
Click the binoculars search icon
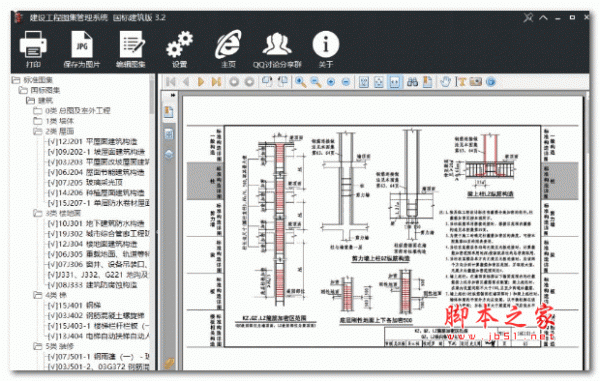(x=412, y=81)
